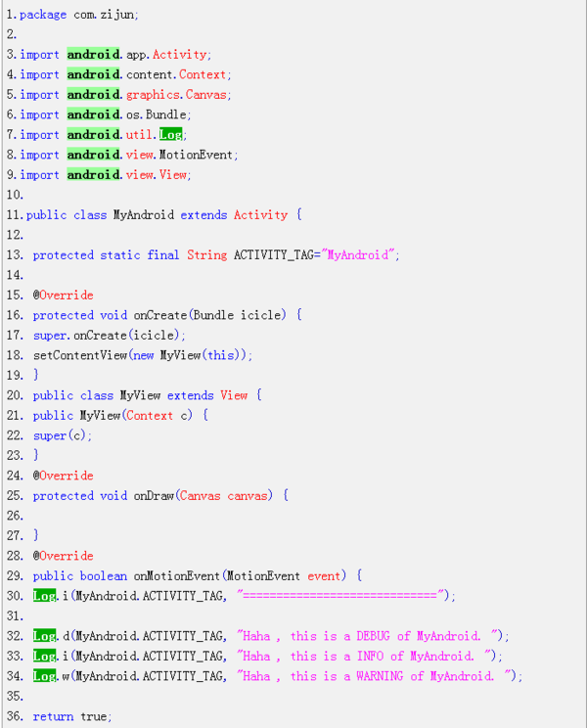Click string literal "MyAndroid" on line 13
Image resolution: width=587 pixels, height=728 pixels.
357,254
